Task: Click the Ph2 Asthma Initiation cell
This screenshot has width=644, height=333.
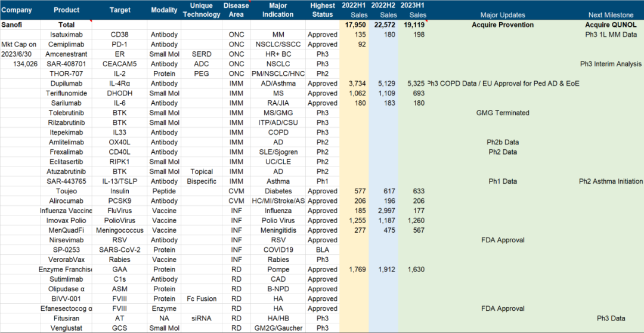Action: click(x=611, y=181)
